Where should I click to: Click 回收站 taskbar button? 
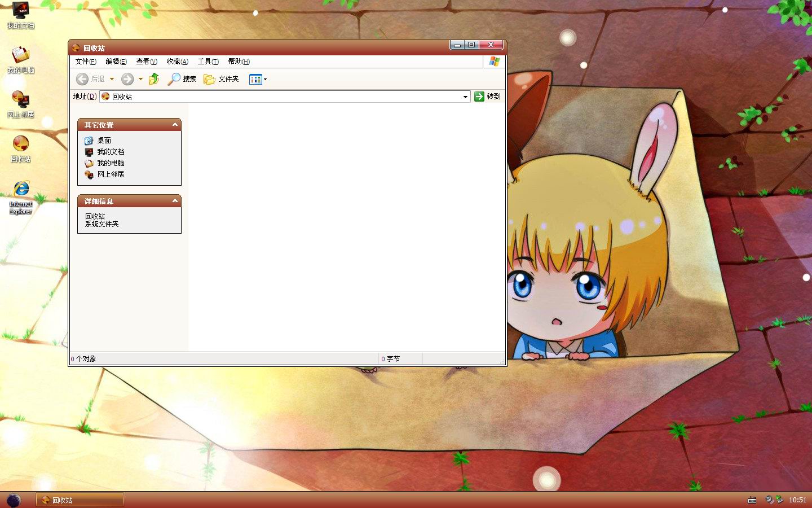[80, 500]
